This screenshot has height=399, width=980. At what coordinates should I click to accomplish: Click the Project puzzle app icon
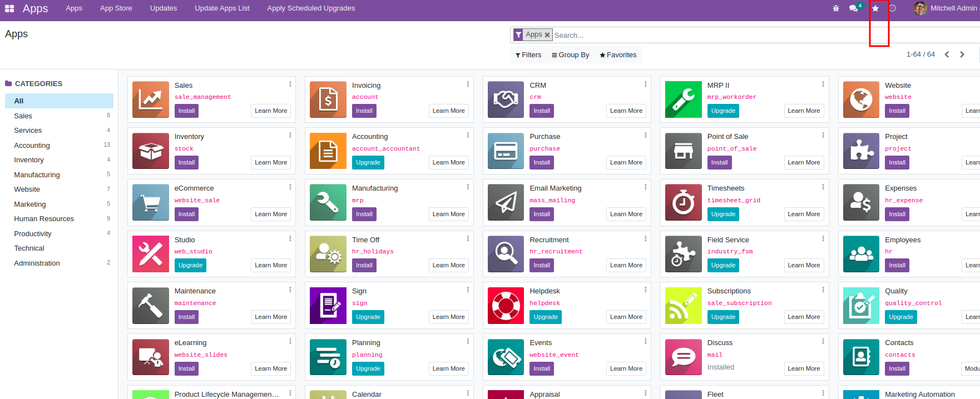pos(862,151)
